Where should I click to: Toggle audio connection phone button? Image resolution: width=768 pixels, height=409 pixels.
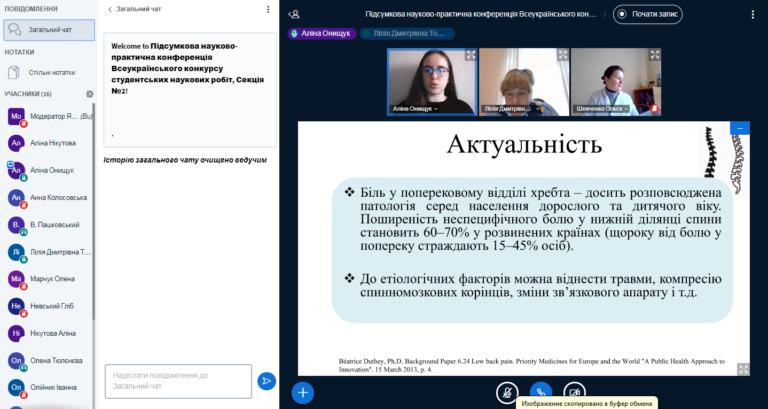coord(540,392)
